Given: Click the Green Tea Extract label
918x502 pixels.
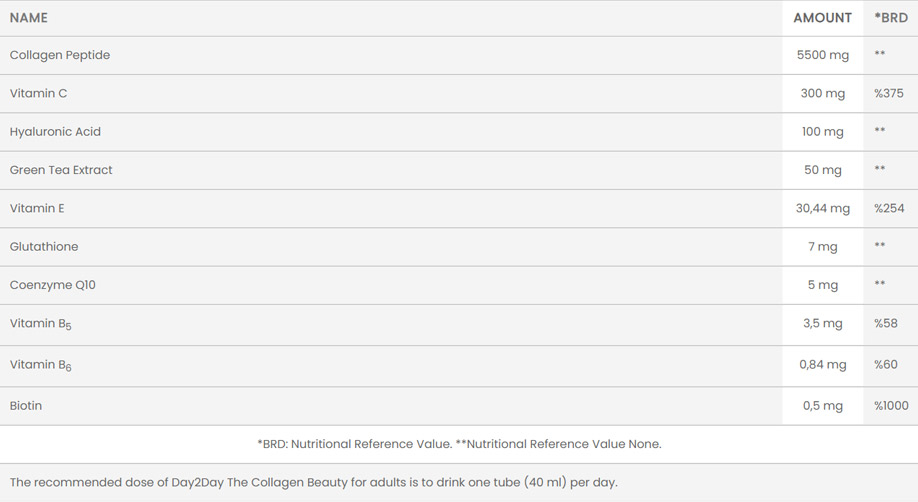Looking at the screenshot, I should (61, 170).
